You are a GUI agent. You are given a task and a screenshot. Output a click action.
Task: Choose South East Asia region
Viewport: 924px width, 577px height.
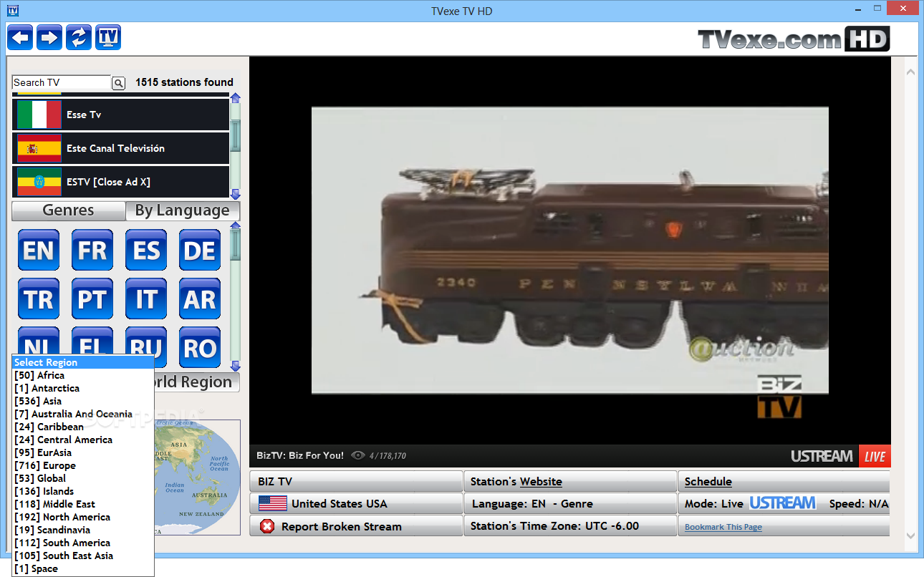click(x=83, y=556)
